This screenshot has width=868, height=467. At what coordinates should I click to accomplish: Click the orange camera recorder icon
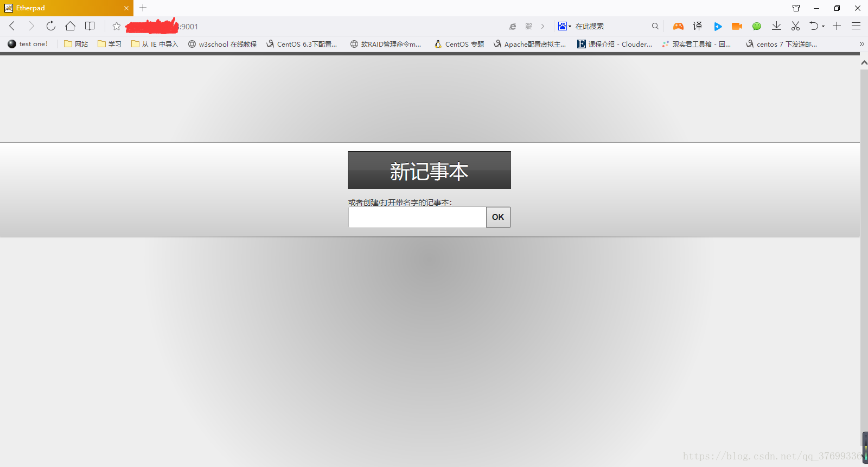point(737,26)
